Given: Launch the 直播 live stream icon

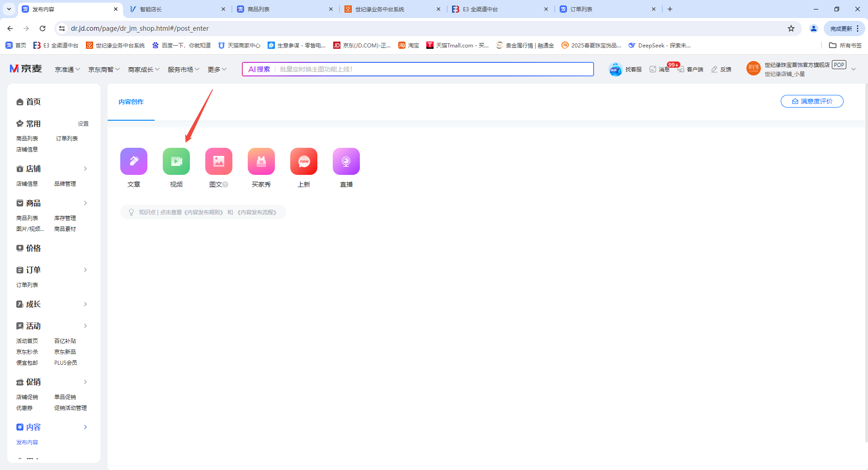Looking at the screenshot, I should (346, 161).
